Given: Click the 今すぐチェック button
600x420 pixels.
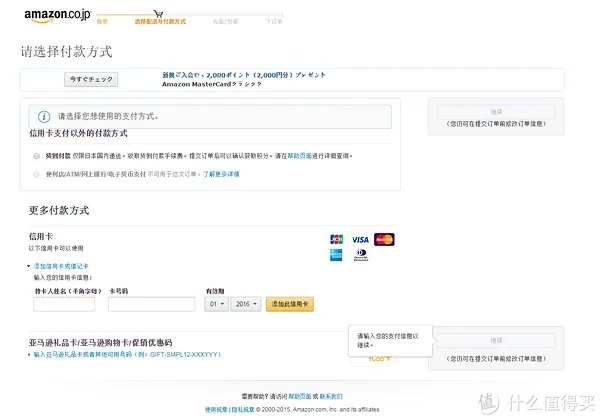Looking at the screenshot, I should [x=91, y=79].
